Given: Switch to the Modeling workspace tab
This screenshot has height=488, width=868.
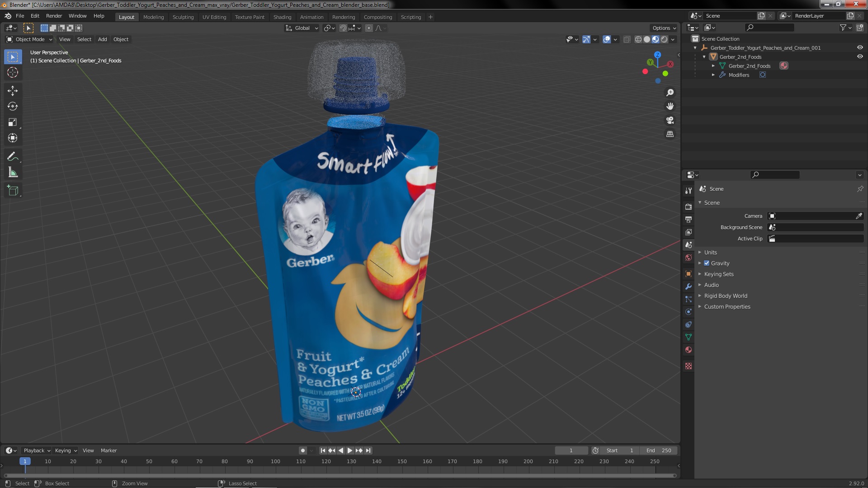Looking at the screenshot, I should click(153, 17).
